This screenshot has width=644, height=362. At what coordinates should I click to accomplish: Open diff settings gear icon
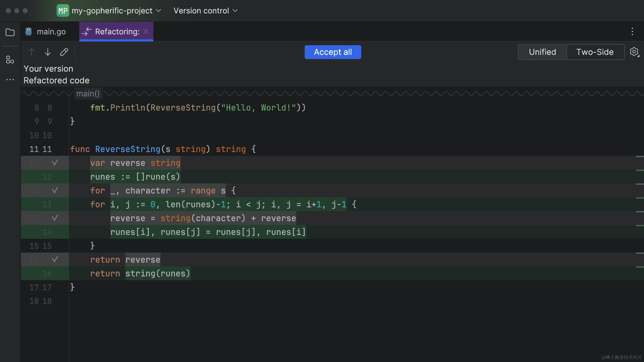coord(634,52)
